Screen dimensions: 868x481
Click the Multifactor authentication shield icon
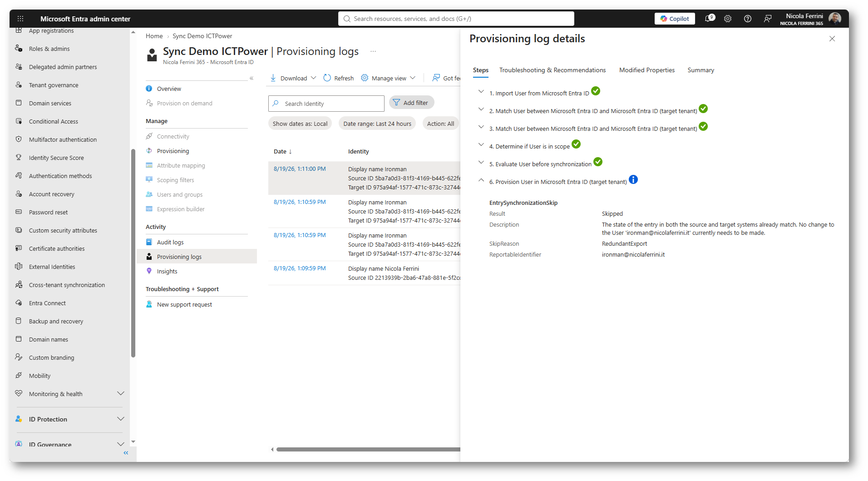click(x=19, y=139)
